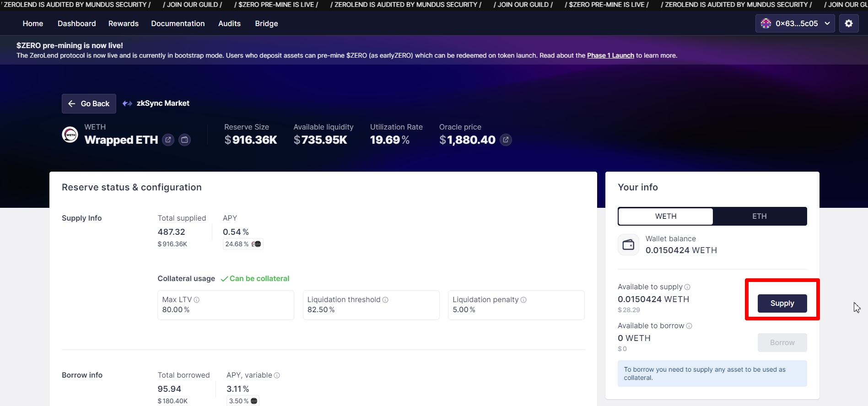Expand the 0x63...5c05 wallet dropdown
Screen dimensions: 868x406
[x=795, y=23]
